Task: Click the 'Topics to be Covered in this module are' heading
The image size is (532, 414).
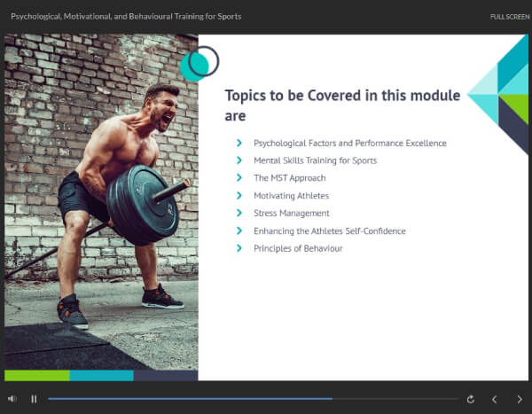Action: [x=342, y=105]
